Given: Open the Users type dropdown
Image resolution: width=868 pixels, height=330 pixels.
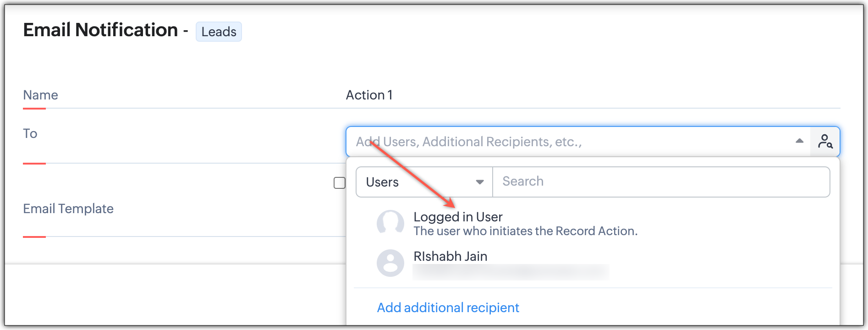Looking at the screenshot, I should pos(424,182).
